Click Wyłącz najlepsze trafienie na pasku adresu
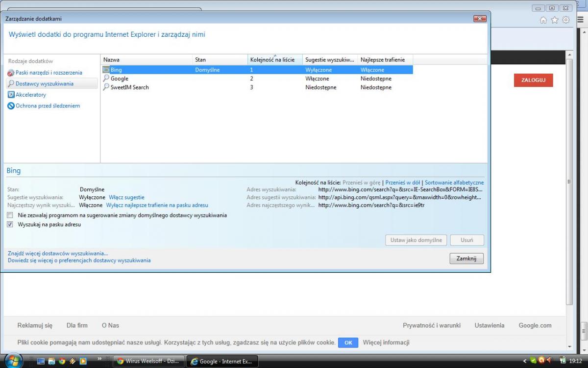This screenshot has height=368, width=588. coord(157,205)
